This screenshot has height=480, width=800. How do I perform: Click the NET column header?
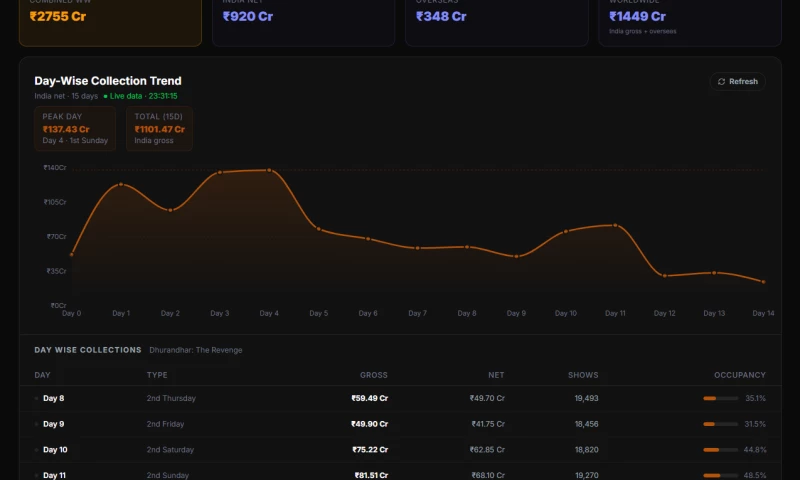coord(496,375)
